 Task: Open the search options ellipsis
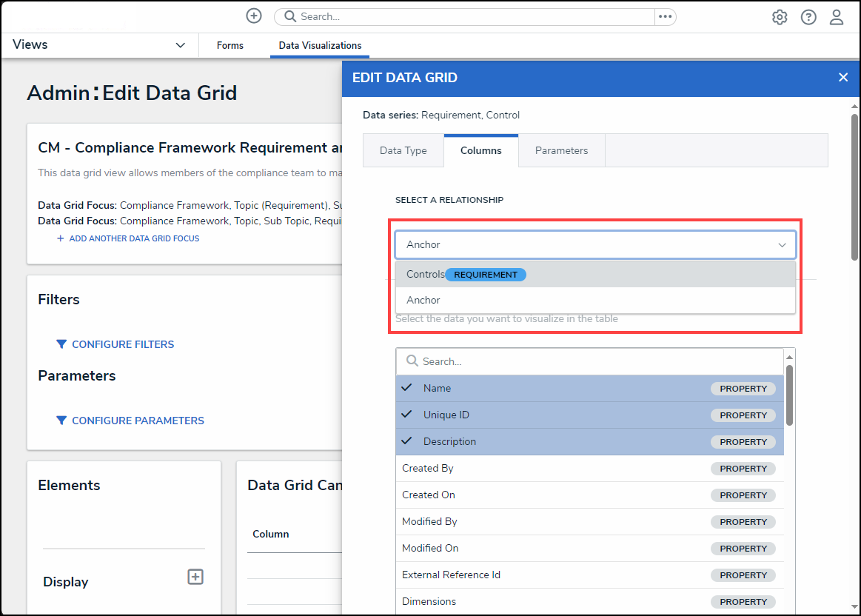click(x=665, y=16)
